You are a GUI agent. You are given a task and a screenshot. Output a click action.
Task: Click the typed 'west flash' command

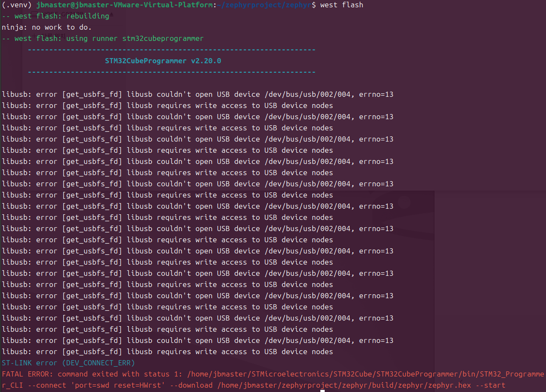pos(342,5)
